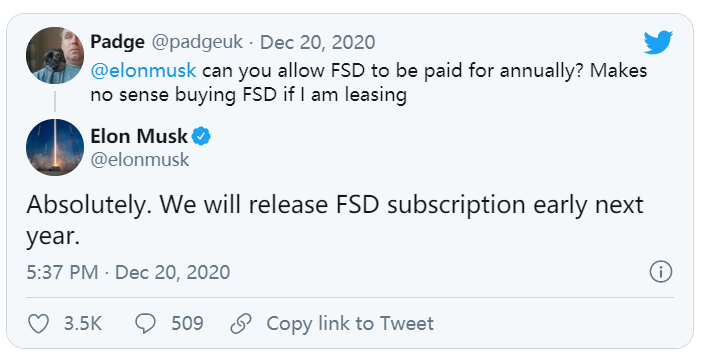703x363 pixels.
Task: Click Elon Musk's verified badge
Action: [x=201, y=136]
